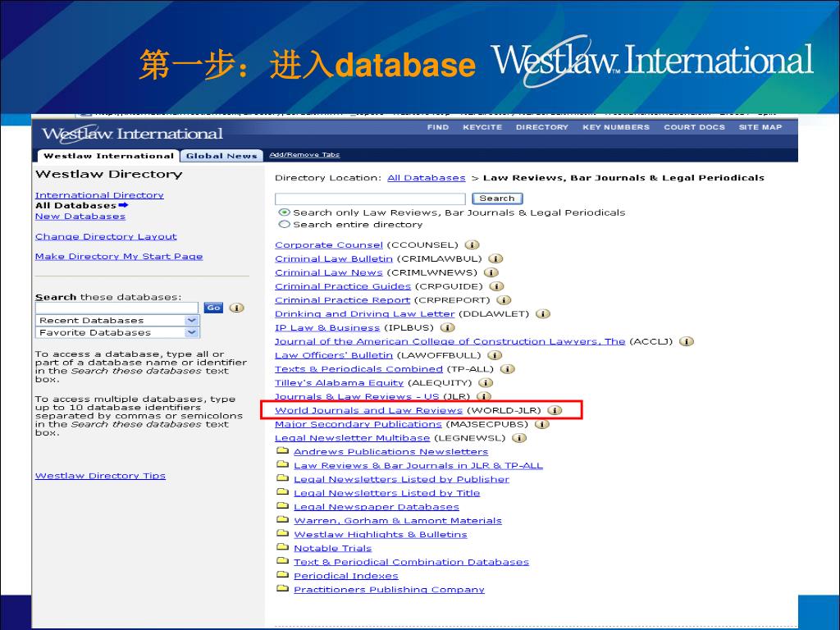This screenshot has width=840, height=630.
Task: Open the KEY NUMBERS menu item
Action: coord(616,127)
